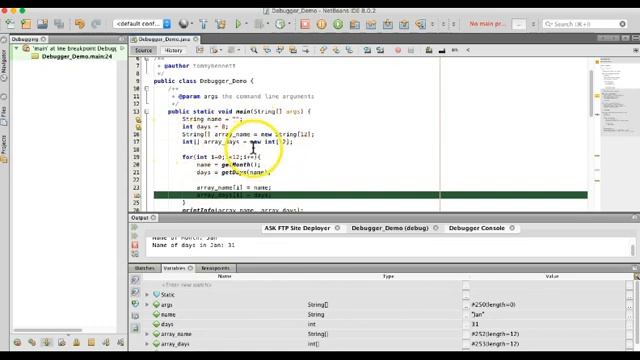
Task: Expand the array_name variable
Action: coord(147,334)
